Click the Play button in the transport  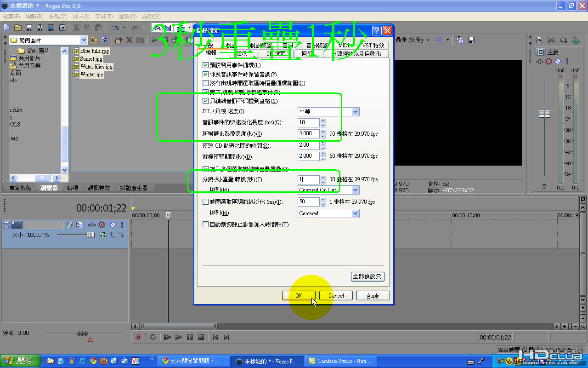(179, 337)
